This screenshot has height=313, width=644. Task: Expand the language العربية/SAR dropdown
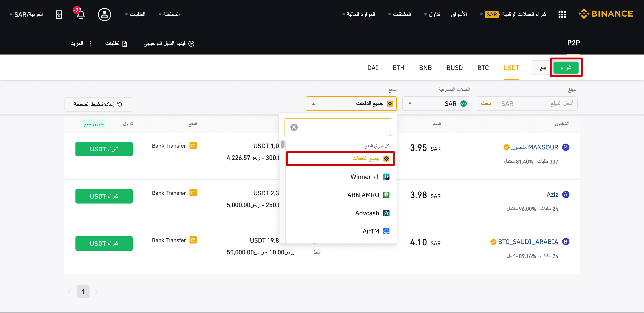click(26, 15)
